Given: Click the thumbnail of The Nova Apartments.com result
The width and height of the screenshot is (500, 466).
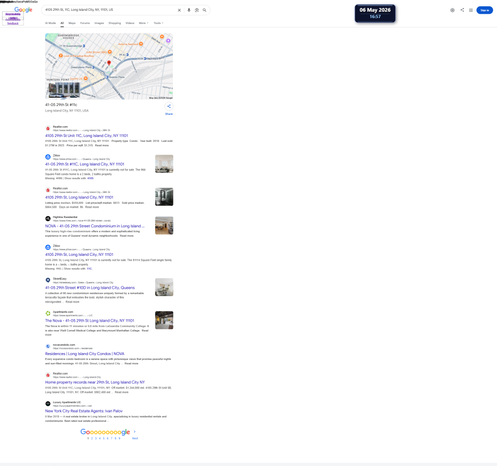Looking at the screenshot, I should [164, 320].
